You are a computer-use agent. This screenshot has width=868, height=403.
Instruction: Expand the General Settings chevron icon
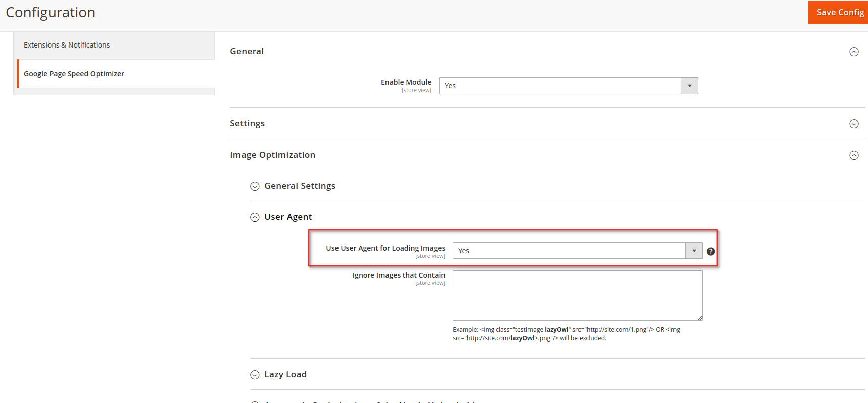click(x=255, y=186)
